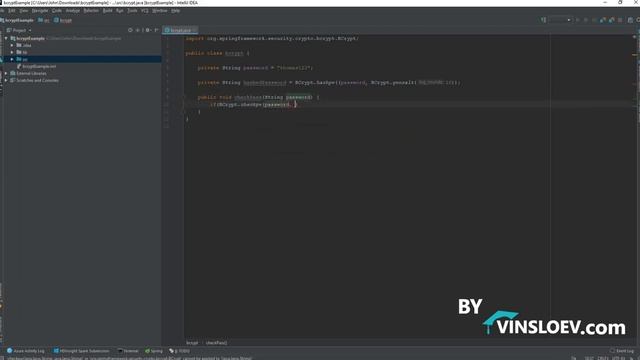Click the import statement line in editor
This screenshot has width=640, height=360.
click(272, 38)
